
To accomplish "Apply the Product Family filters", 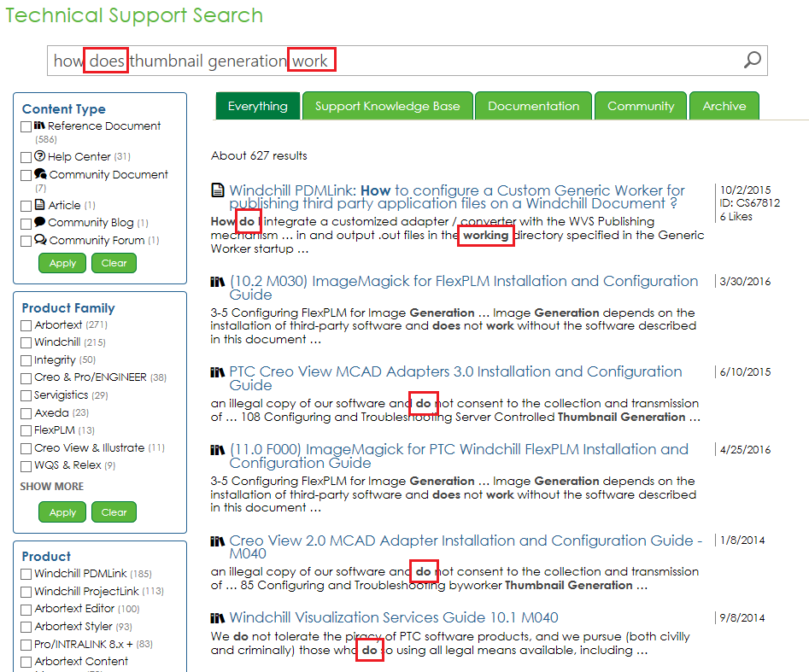I will (x=62, y=512).
